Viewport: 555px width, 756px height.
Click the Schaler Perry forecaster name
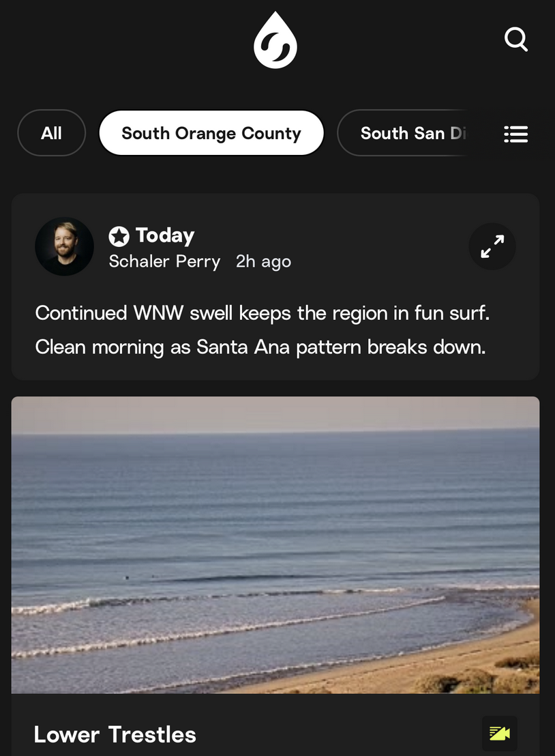point(164,261)
